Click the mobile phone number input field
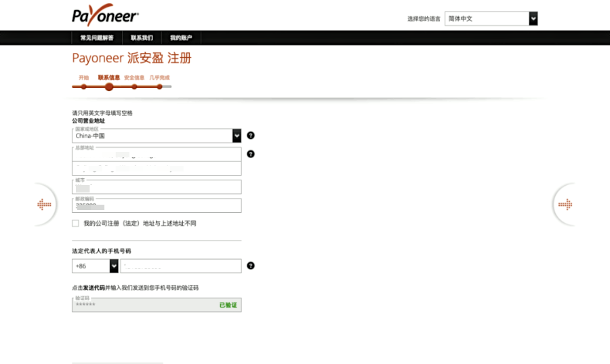This screenshot has width=610, height=364. [x=180, y=266]
